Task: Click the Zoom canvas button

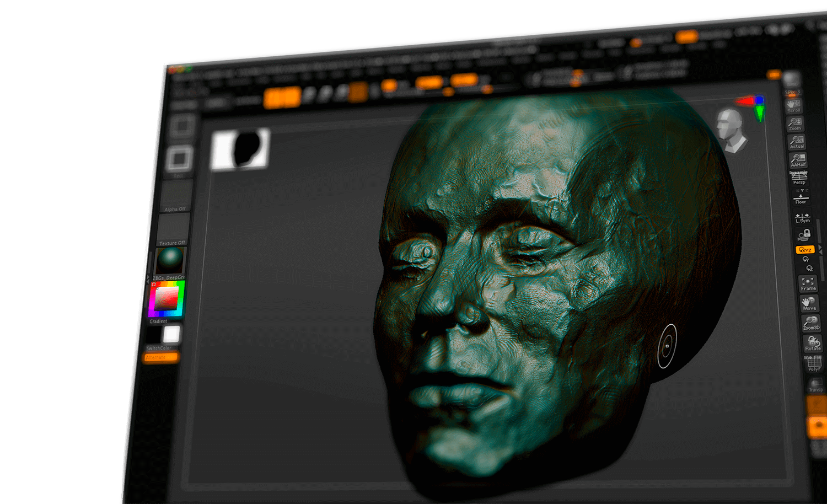Action: (x=794, y=124)
